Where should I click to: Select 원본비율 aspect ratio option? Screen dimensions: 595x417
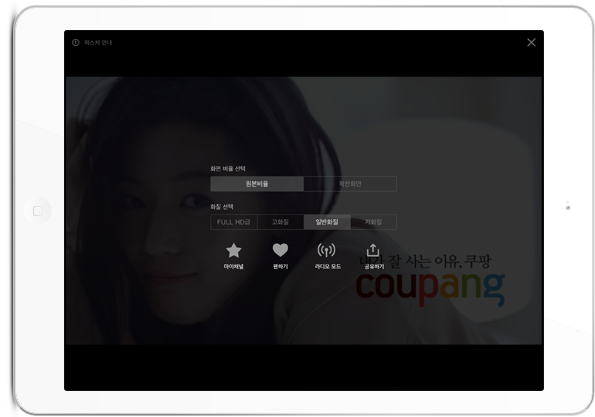257,184
